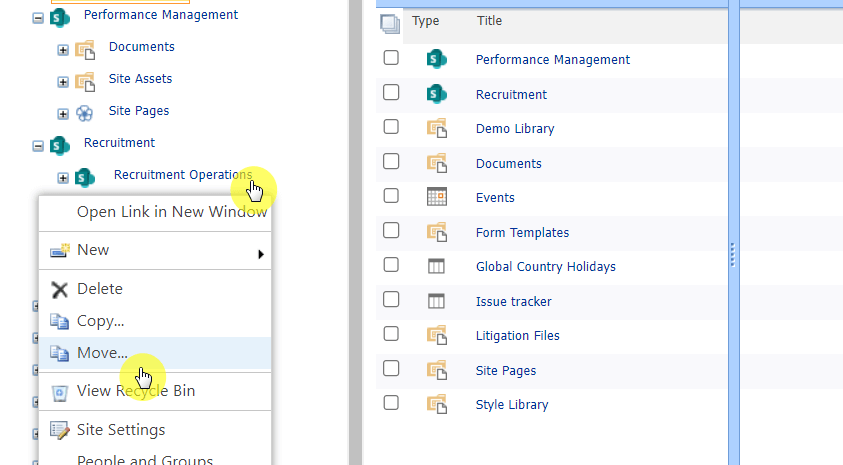The image size is (843, 465).
Task: Tick the Litigation Files checkbox
Action: pyautogui.click(x=391, y=334)
